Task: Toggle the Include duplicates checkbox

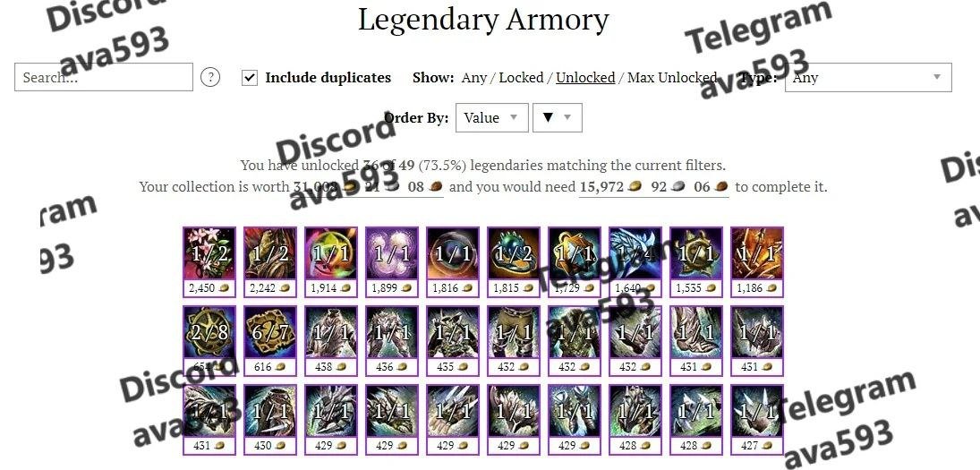Action: tap(250, 78)
